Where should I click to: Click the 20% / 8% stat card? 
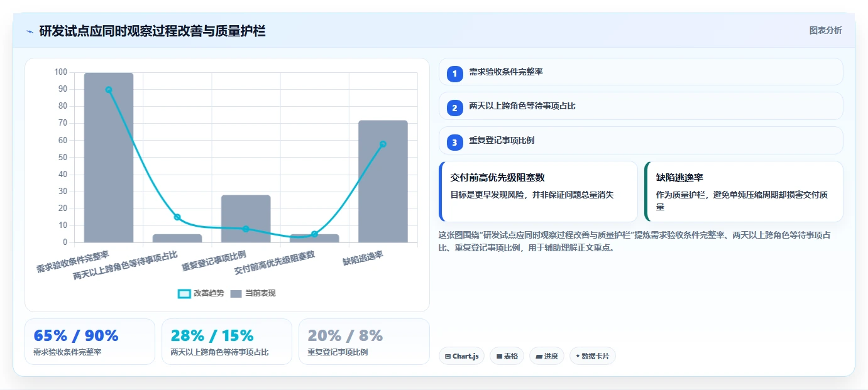tap(364, 342)
